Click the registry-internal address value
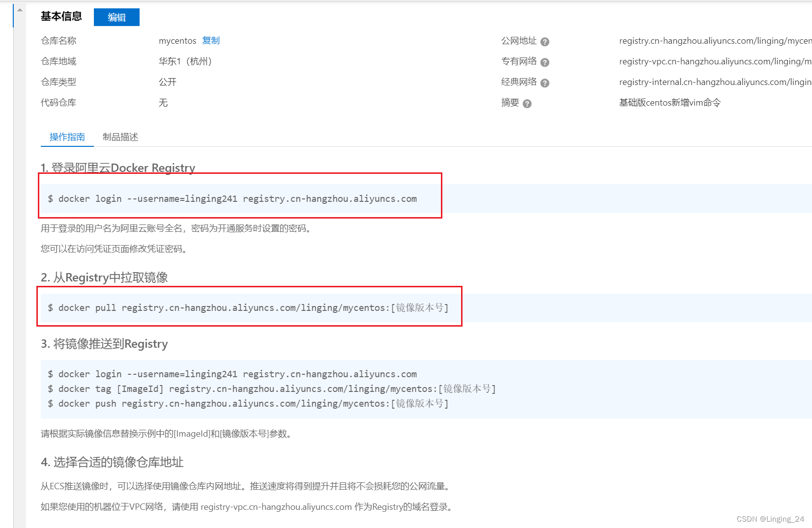 (x=715, y=82)
